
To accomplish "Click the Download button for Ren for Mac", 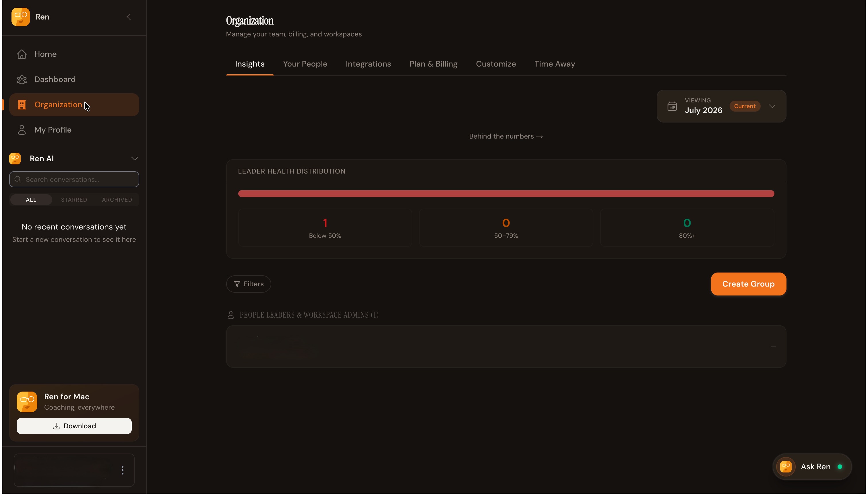I will point(74,426).
